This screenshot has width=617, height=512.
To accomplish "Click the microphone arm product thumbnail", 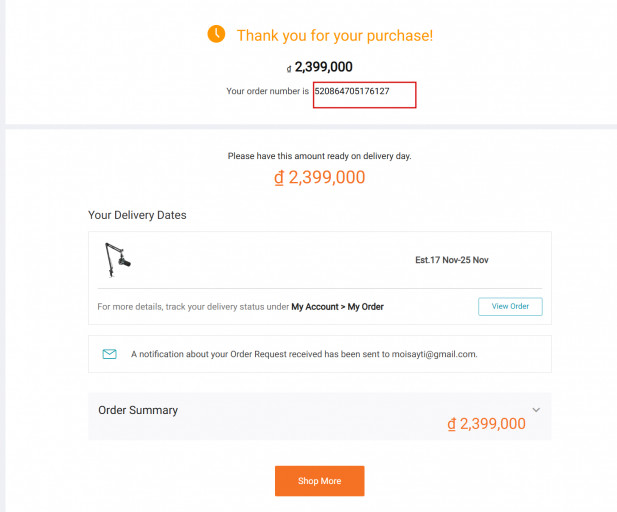I will tap(118, 260).
